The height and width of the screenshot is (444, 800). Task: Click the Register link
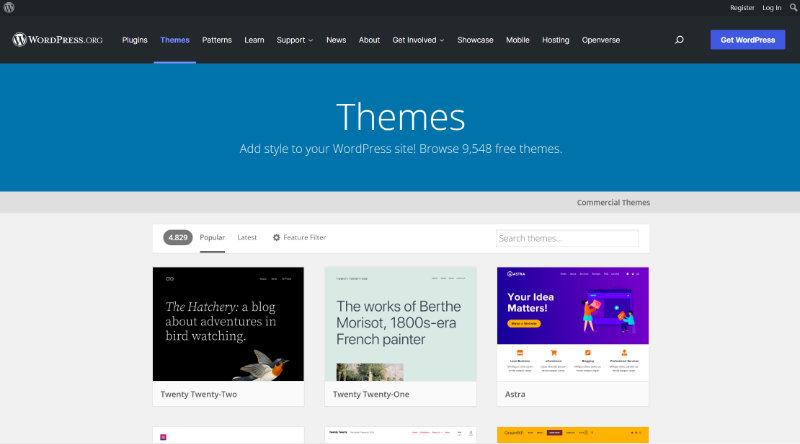point(742,7)
